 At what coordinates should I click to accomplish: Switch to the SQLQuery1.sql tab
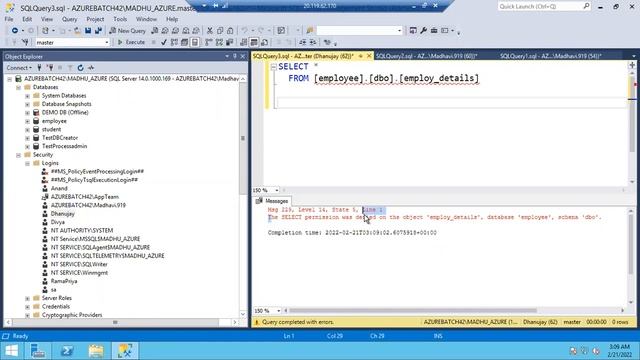(551, 56)
